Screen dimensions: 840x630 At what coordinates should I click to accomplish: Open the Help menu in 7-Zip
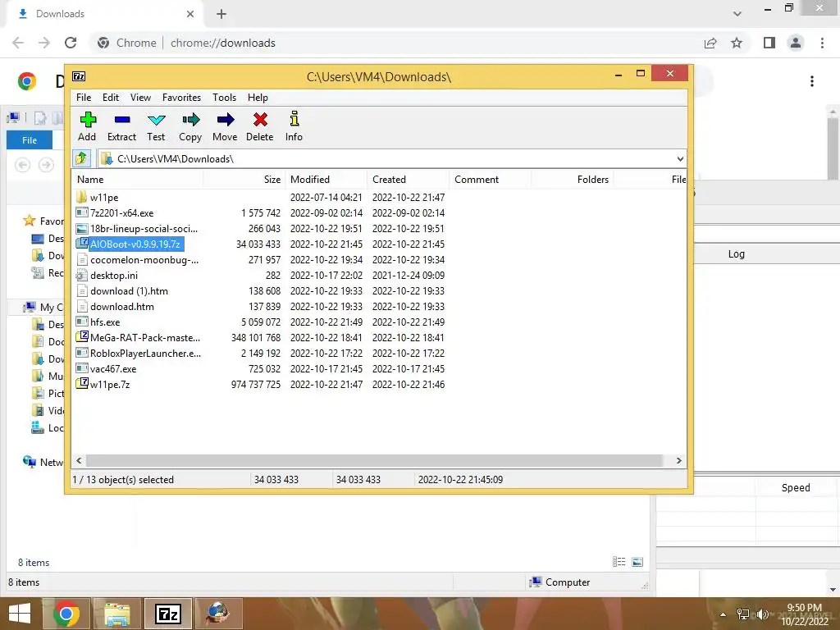[258, 98]
